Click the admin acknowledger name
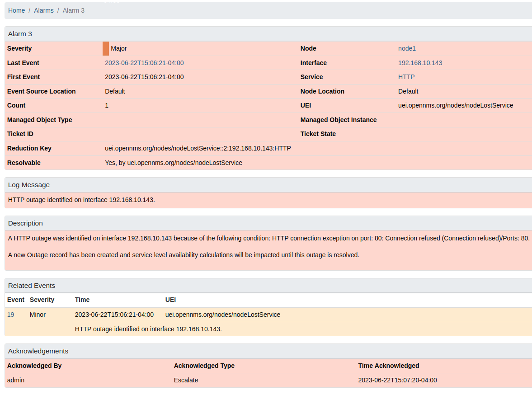This screenshot has height=395, width=532. coord(15,380)
